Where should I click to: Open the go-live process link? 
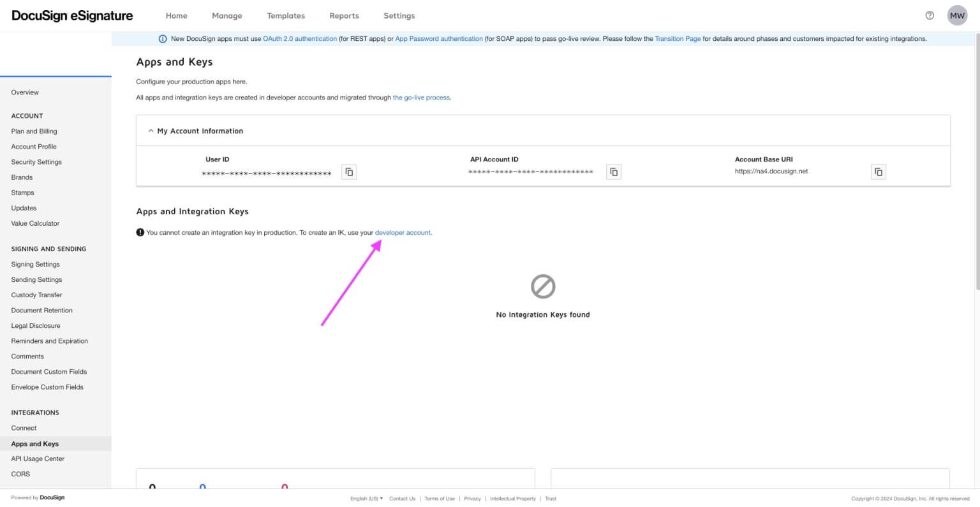pyautogui.click(x=421, y=98)
